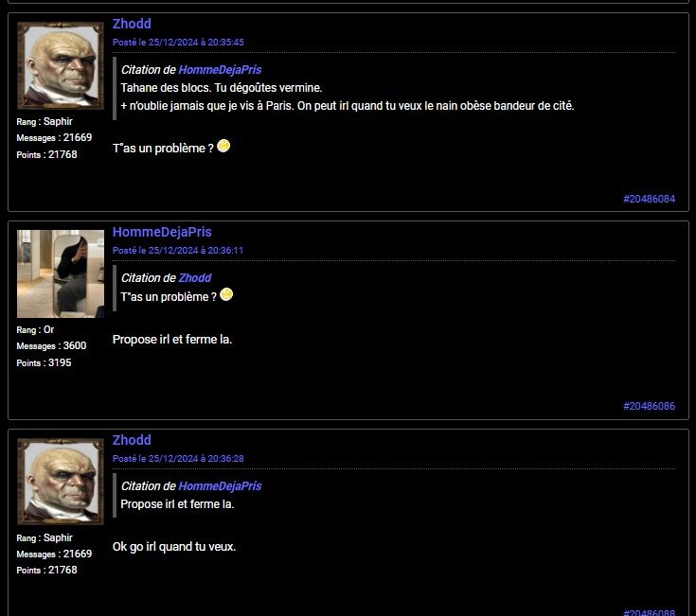Open permalink #20486088 at the bottom
The height and width of the screenshot is (616, 696).
tap(649, 612)
